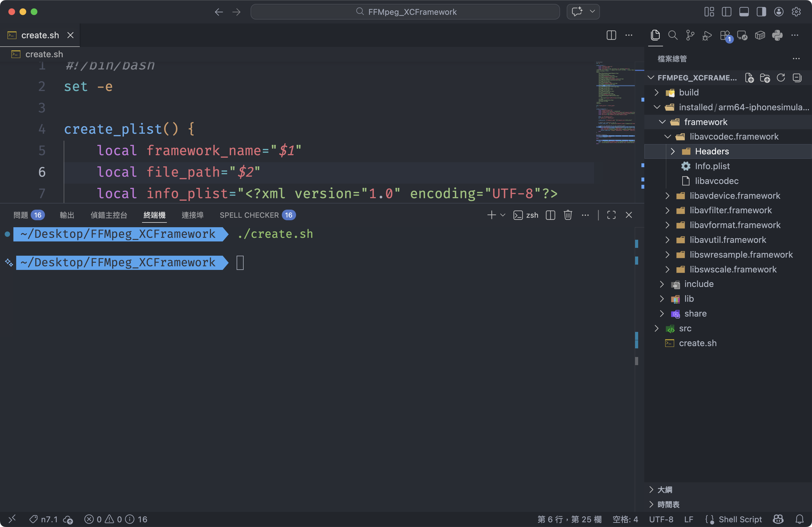The width and height of the screenshot is (812, 527).
Task: Open the Run and Debug icon
Action: pyautogui.click(x=707, y=35)
